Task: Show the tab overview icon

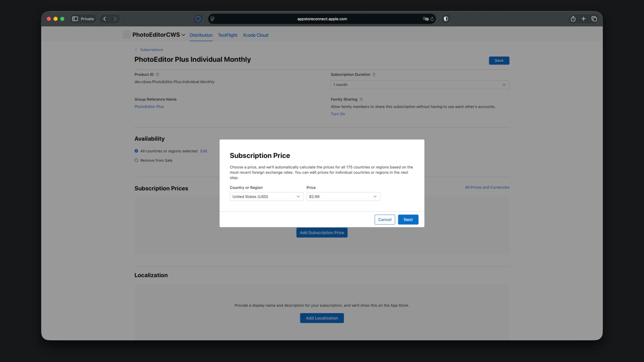Action: pyautogui.click(x=594, y=19)
